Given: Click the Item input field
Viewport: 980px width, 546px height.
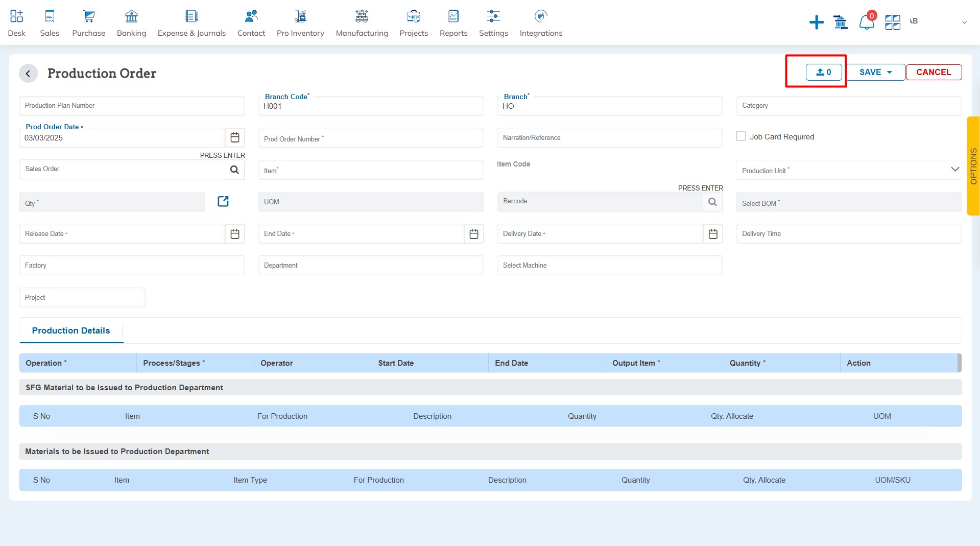Looking at the screenshot, I should pyautogui.click(x=371, y=170).
